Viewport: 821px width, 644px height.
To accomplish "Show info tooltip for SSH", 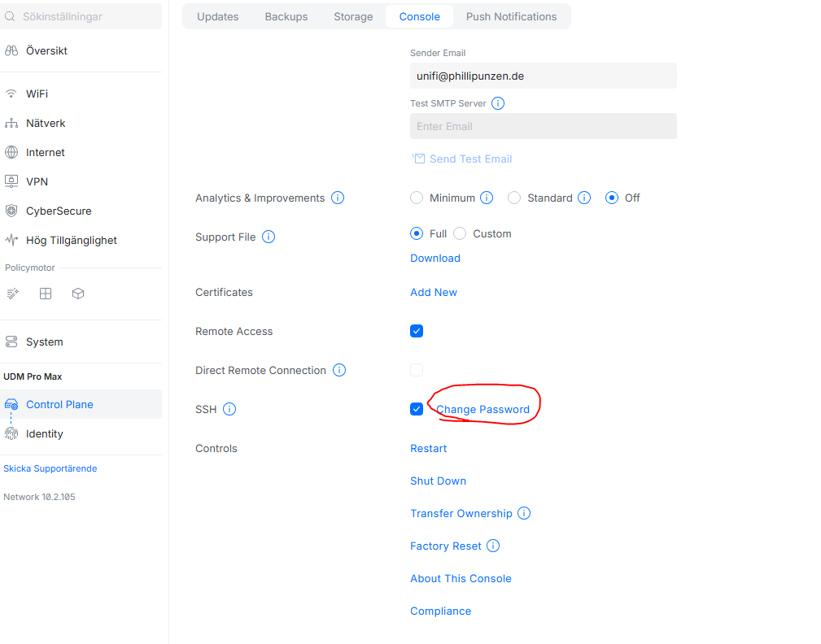I will pos(229,409).
